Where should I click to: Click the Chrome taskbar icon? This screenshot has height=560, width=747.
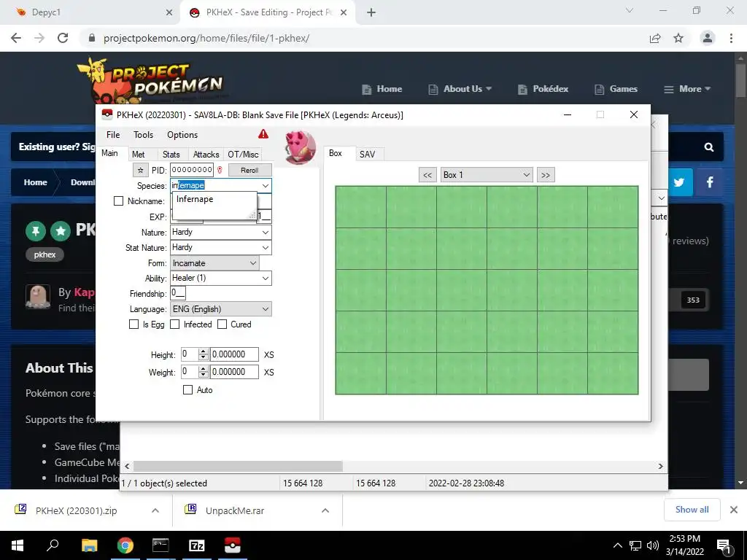point(125,545)
